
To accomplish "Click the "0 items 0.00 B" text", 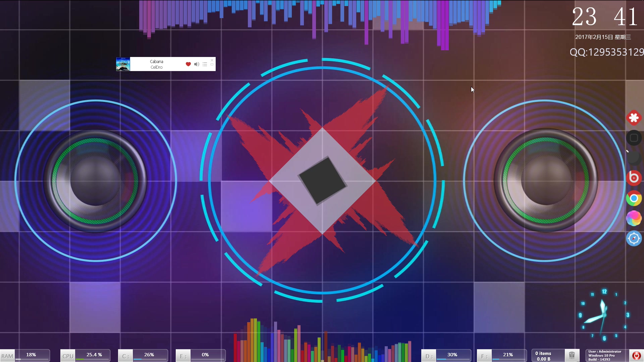I will [x=543, y=356].
